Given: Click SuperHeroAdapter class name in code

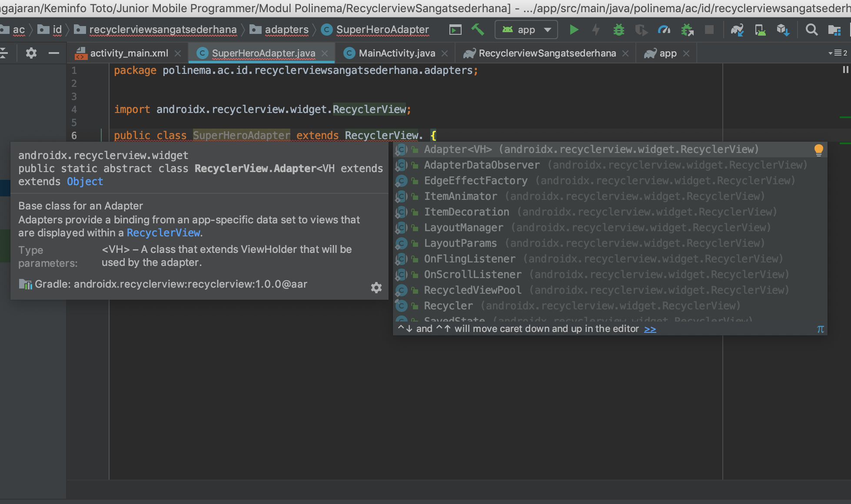Looking at the screenshot, I should click(241, 136).
